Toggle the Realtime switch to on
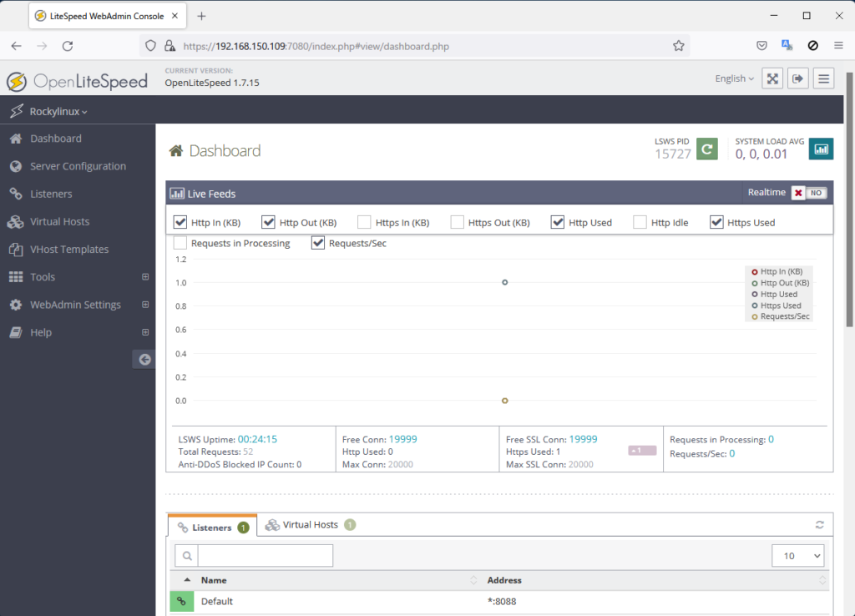The image size is (855, 616). (x=808, y=193)
